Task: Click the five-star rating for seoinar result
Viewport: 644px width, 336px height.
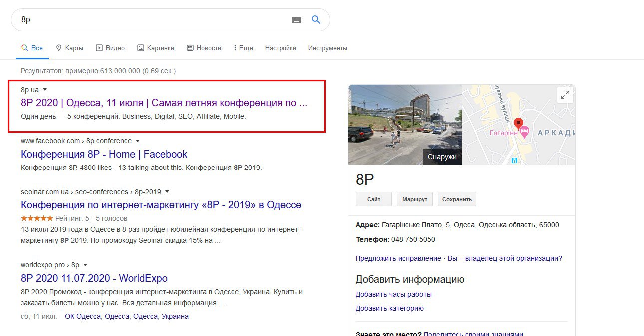Action: (37, 218)
